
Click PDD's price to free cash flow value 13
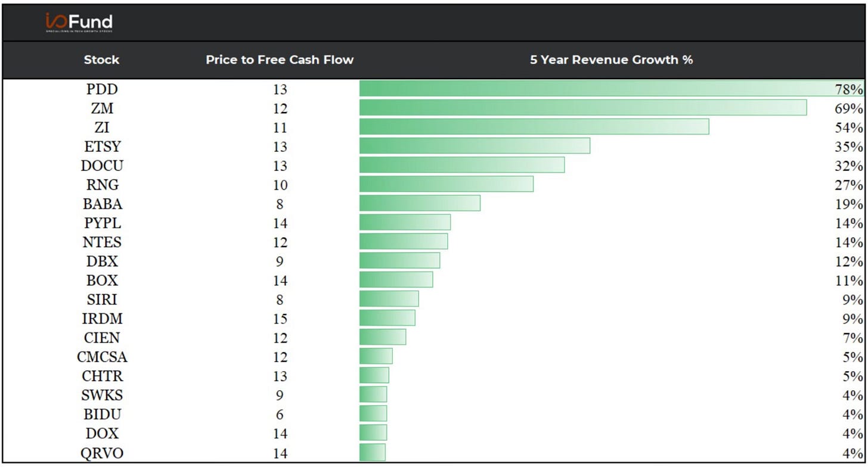click(280, 90)
